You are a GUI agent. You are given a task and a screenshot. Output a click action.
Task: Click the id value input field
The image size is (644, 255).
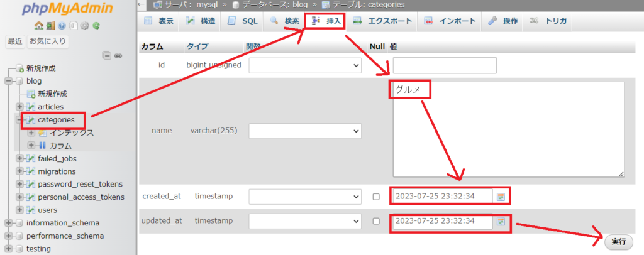[445, 65]
